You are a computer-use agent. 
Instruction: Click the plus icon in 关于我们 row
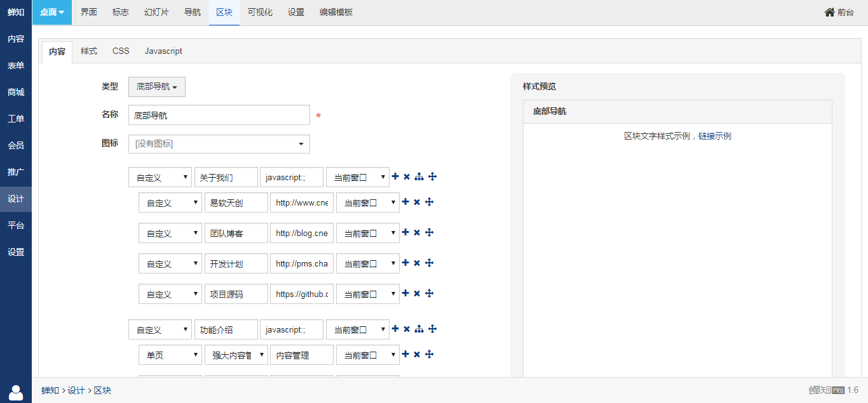(395, 176)
